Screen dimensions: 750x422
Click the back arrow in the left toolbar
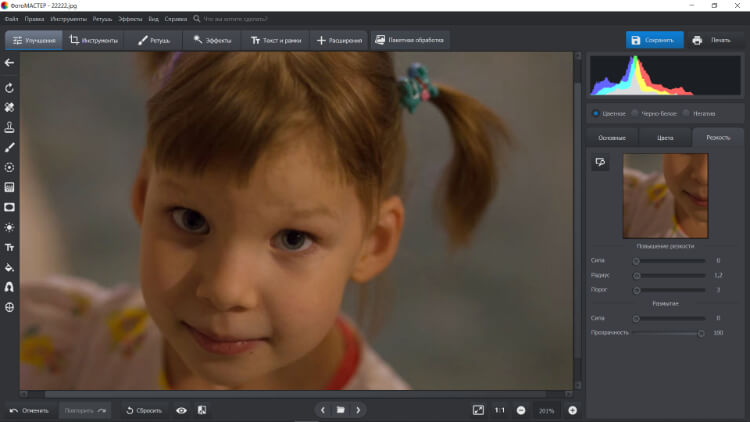tap(9, 63)
